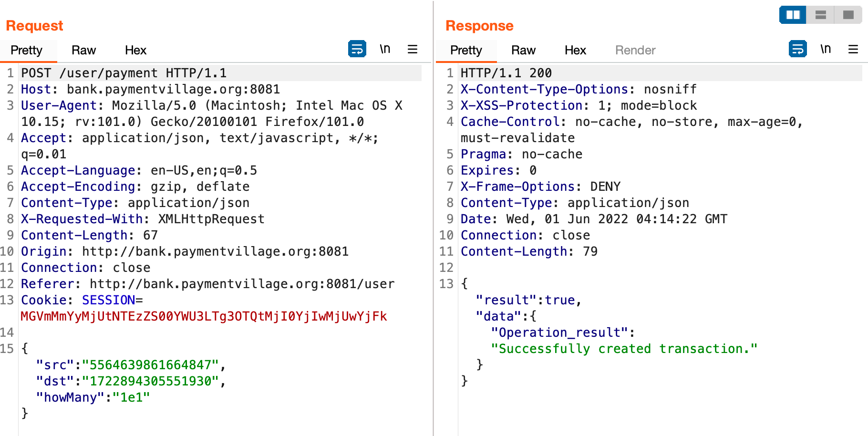Click the Response panel title
Image resolution: width=868 pixels, height=436 pixels.
point(479,26)
